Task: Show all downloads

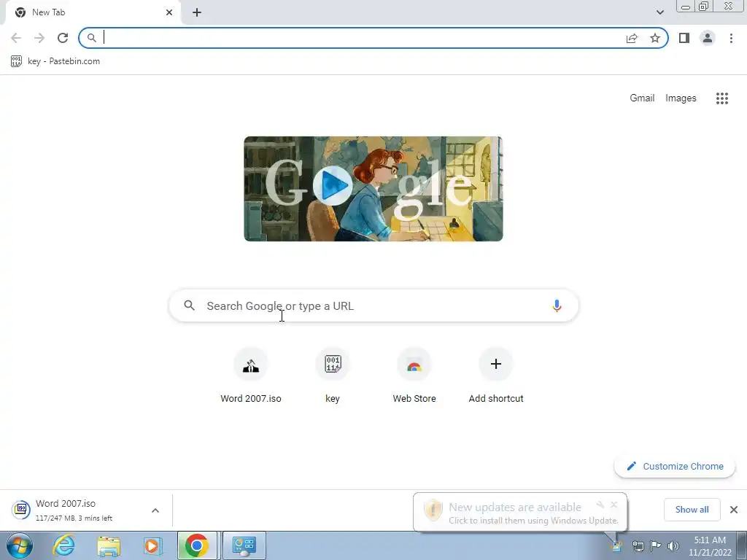Action: coord(692,510)
